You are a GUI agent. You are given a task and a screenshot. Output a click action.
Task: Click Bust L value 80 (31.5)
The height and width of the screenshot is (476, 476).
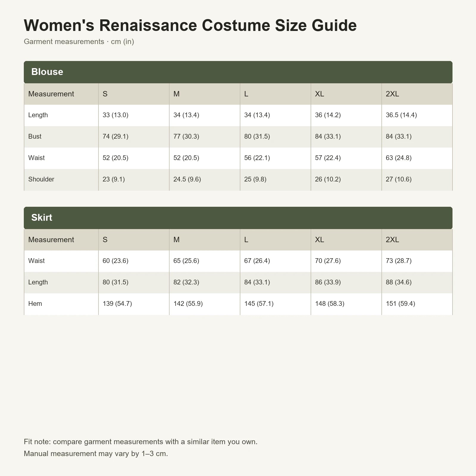[x=257, y=137]
